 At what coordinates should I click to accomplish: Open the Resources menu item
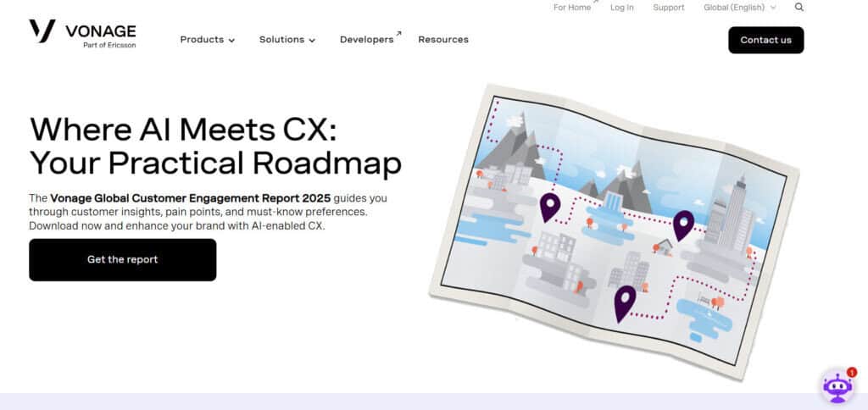tap(443, 40)
